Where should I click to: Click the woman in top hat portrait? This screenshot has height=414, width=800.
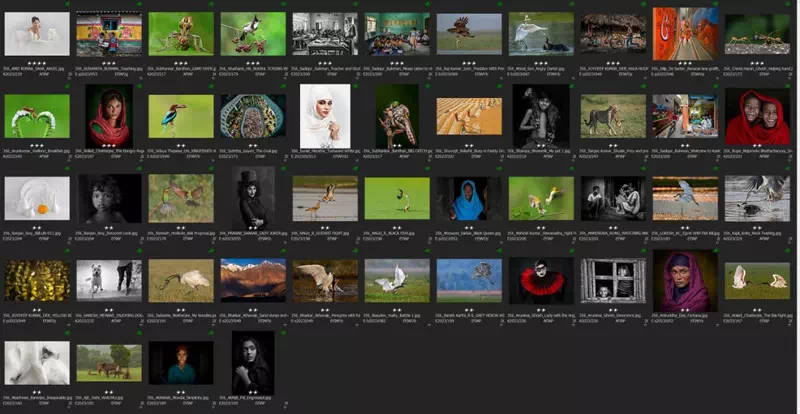(253, 198)
